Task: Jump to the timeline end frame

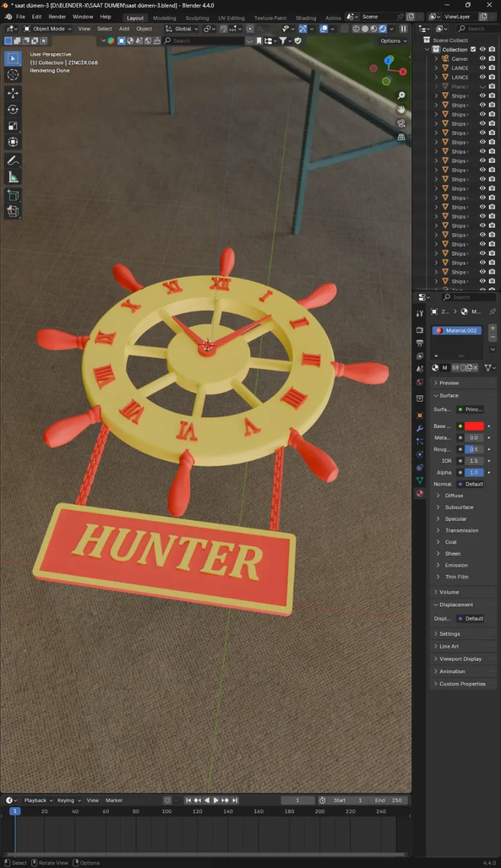Action: tap(235, 800)
